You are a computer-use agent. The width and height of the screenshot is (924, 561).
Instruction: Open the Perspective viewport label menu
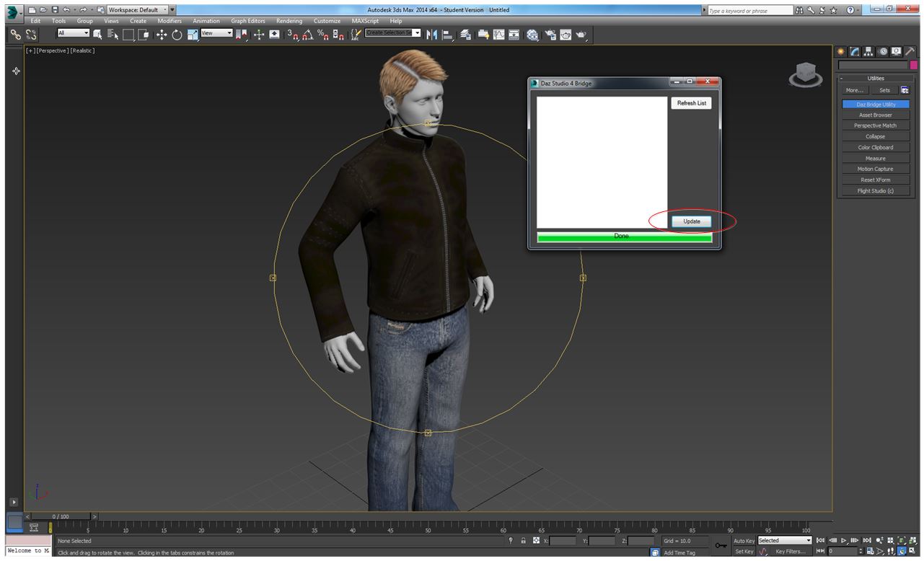(x=53, y=50)
